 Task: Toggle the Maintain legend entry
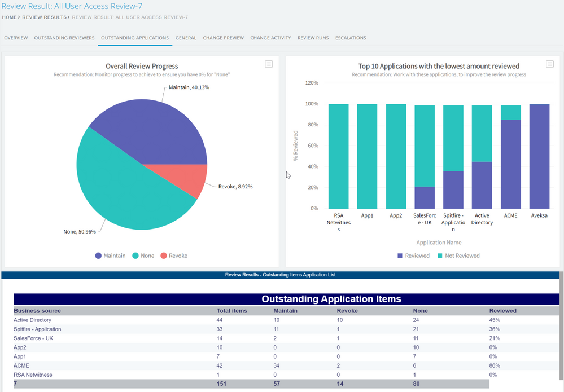click(110, 256)
